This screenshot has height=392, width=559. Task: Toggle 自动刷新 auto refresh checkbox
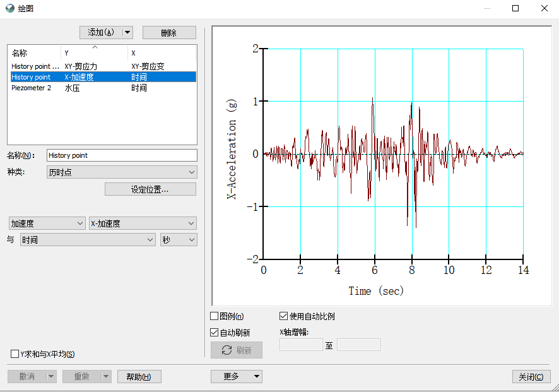(x=215, y=333)
